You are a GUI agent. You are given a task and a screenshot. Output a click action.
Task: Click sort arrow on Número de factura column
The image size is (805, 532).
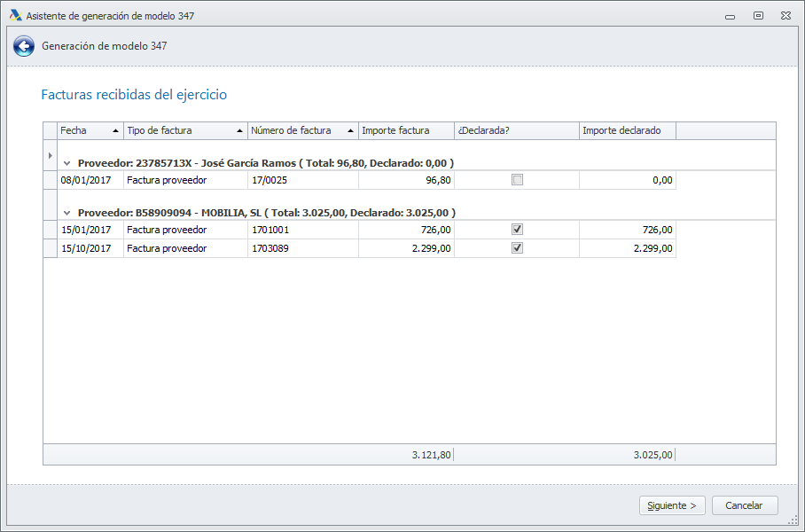350,131
